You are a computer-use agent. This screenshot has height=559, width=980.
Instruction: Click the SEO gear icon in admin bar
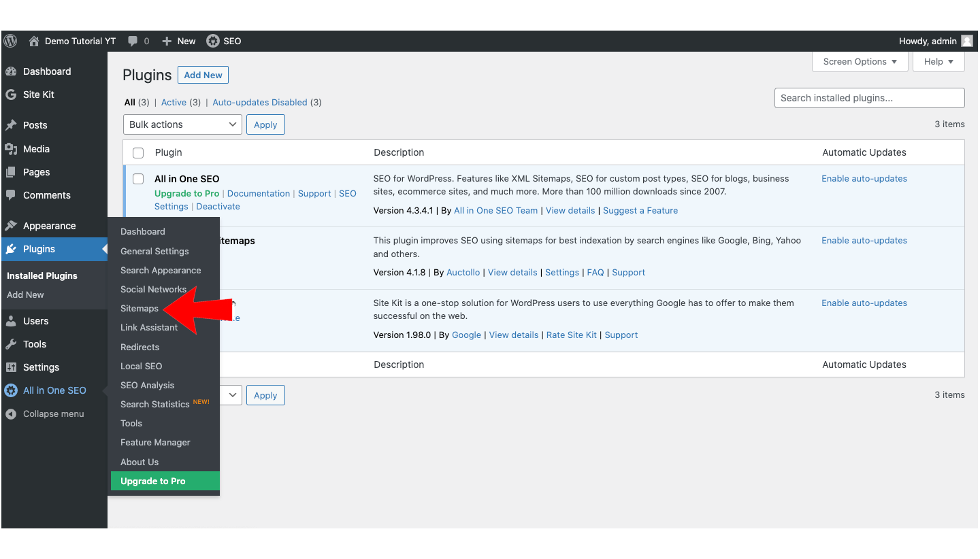click(x=213, y=41)
